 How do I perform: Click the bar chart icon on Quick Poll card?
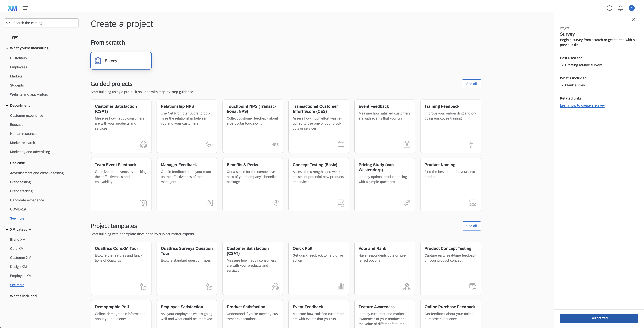pos(341,286)
